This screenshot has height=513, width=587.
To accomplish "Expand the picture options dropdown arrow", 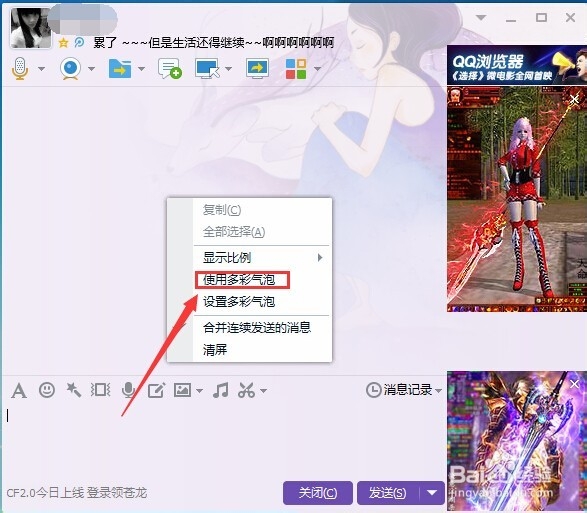I will point(199,391).
